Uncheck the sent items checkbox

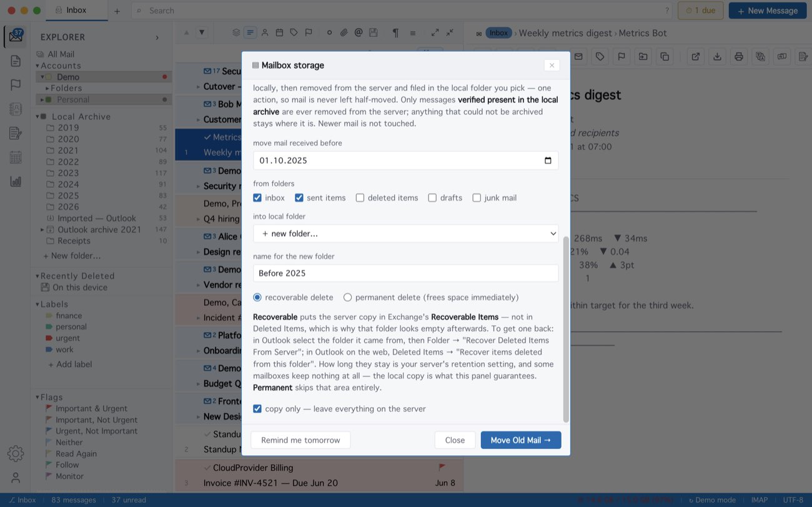point(299,198)
